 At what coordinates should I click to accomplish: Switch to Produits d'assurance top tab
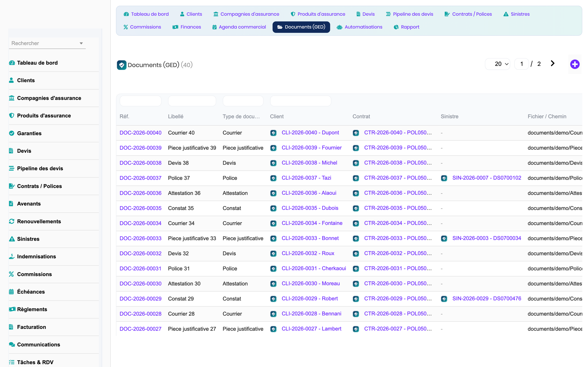click(318, 14)
